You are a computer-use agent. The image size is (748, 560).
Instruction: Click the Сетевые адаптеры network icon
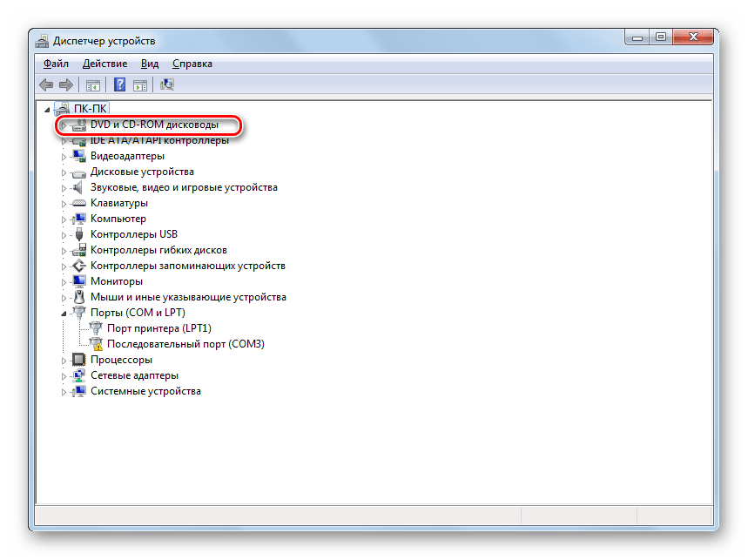pyautogui.click(x=78, y=375)
